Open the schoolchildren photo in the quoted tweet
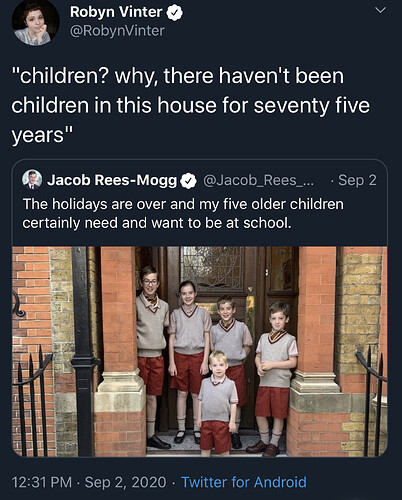402x500 pixels. [200, 351]
